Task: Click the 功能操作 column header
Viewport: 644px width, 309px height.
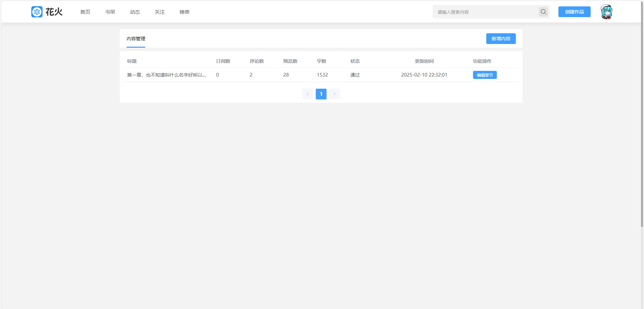Action: pyautogui.click(x=482, y=61)
